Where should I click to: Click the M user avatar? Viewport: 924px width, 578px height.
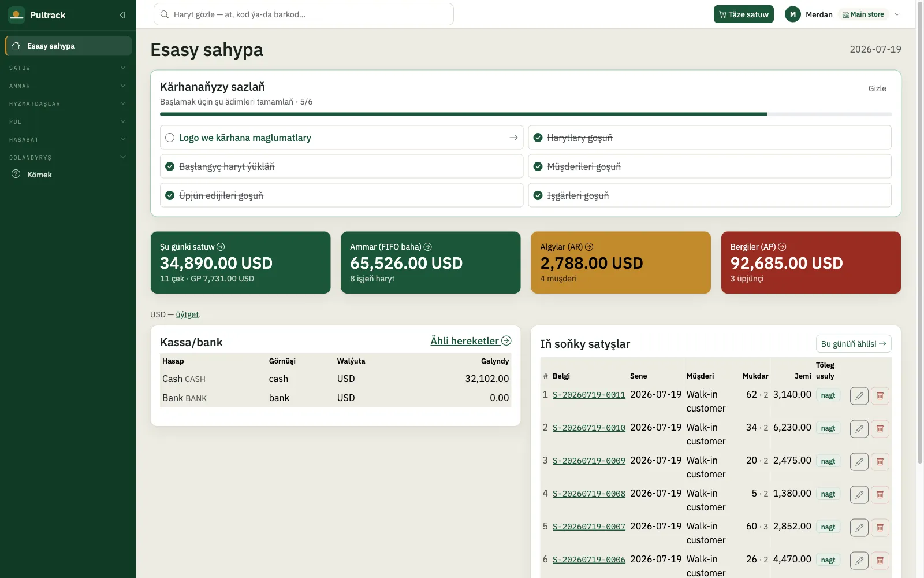(792, 14)
